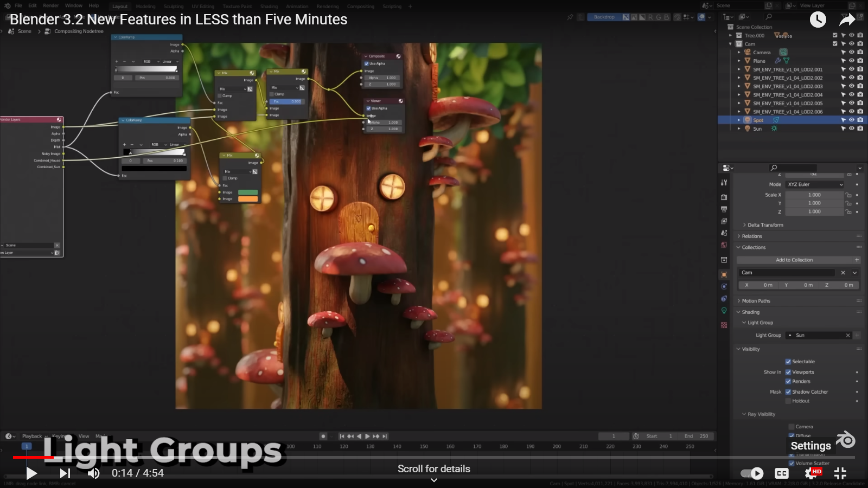Image resolution: width=868 pixels, height=488 pixels.
Task: Click the Camera object icon in outliner
Action: click(748, 53)
